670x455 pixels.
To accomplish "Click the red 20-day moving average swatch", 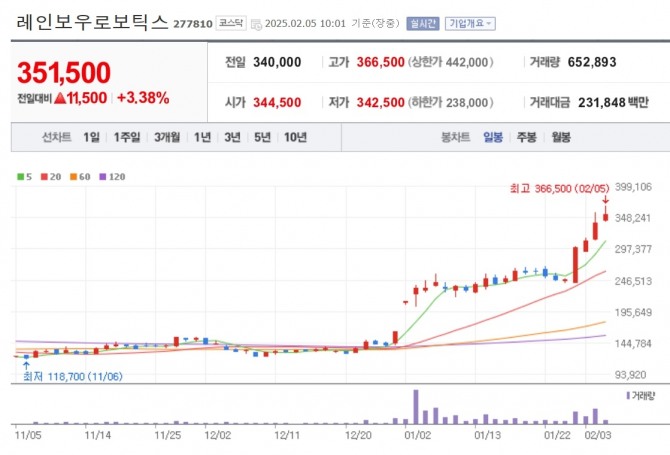I will pos(44,177).
